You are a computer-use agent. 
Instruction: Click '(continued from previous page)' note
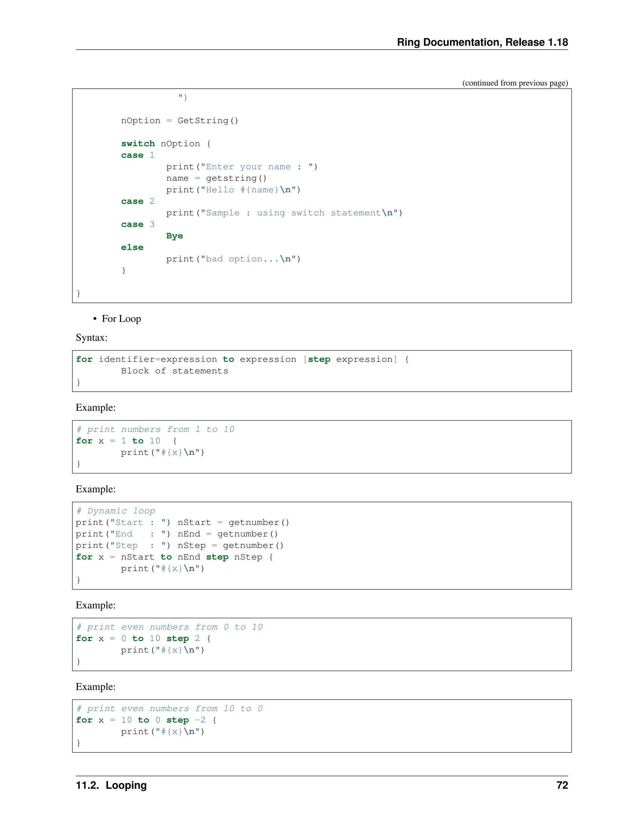[x=515, y=83]
